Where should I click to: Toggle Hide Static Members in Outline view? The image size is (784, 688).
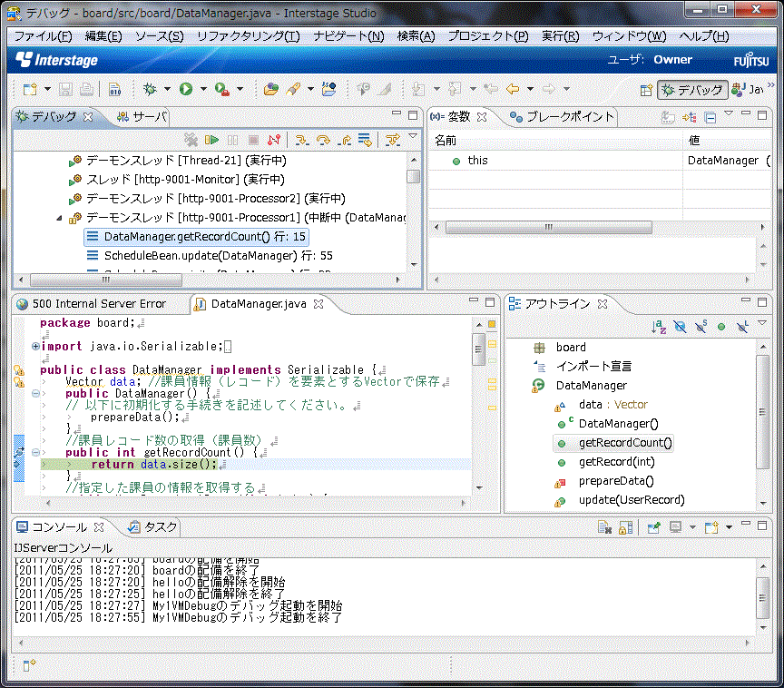(x=701, y=327)
